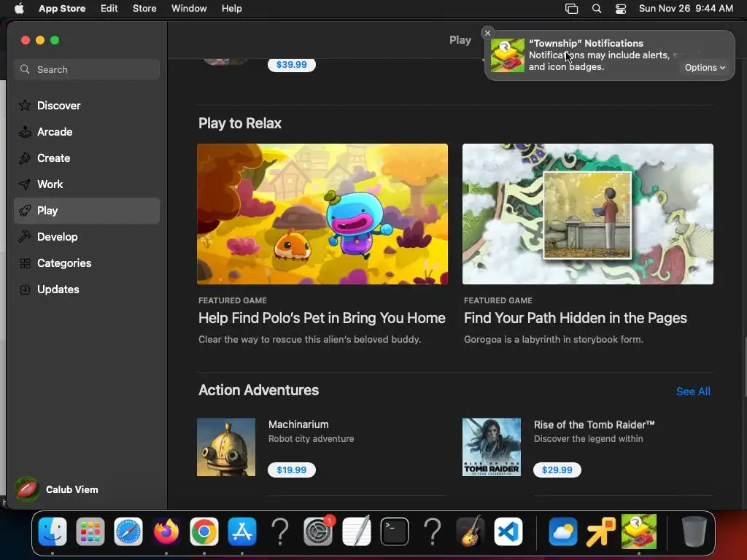
Task: Open the Window menu
Action: pyautogui.click(x=189, y=9)
